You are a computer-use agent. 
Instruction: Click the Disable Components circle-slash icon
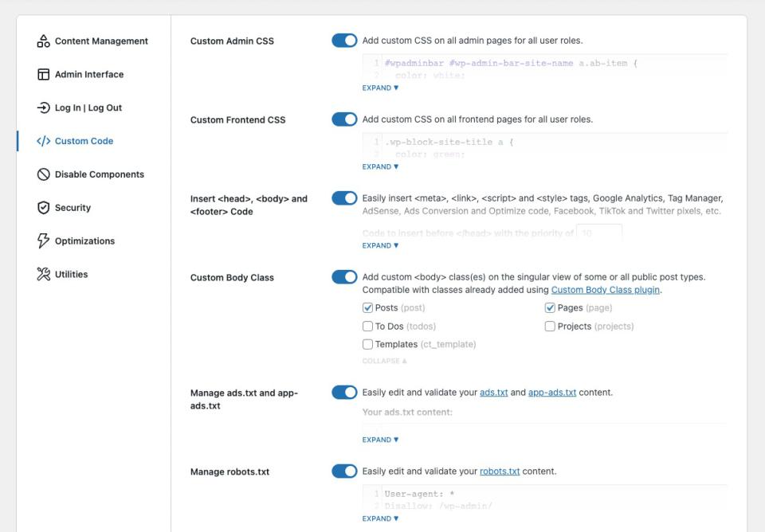click(44, 174)
